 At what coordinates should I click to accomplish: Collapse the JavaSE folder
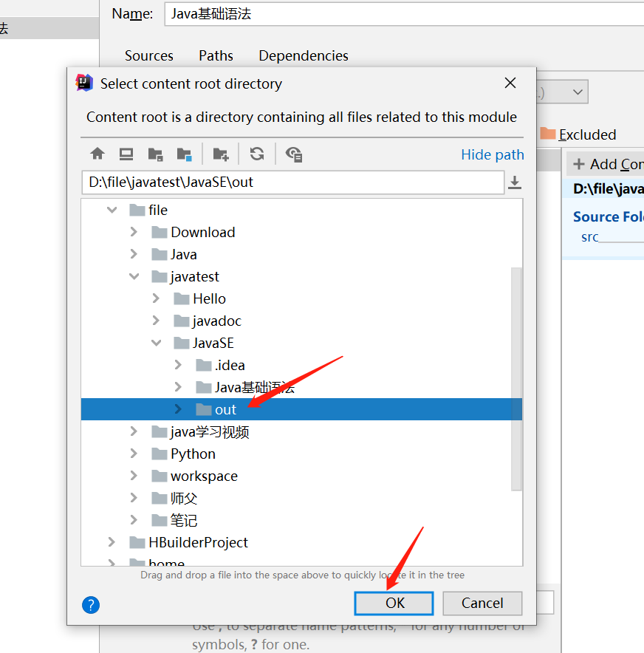156,343
